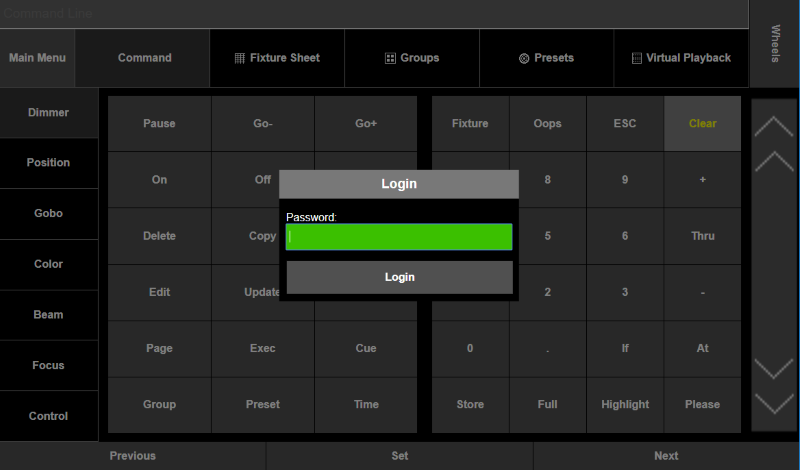Switch to the Groups view
The image size is (800, 470).
[x=412, y=58]
